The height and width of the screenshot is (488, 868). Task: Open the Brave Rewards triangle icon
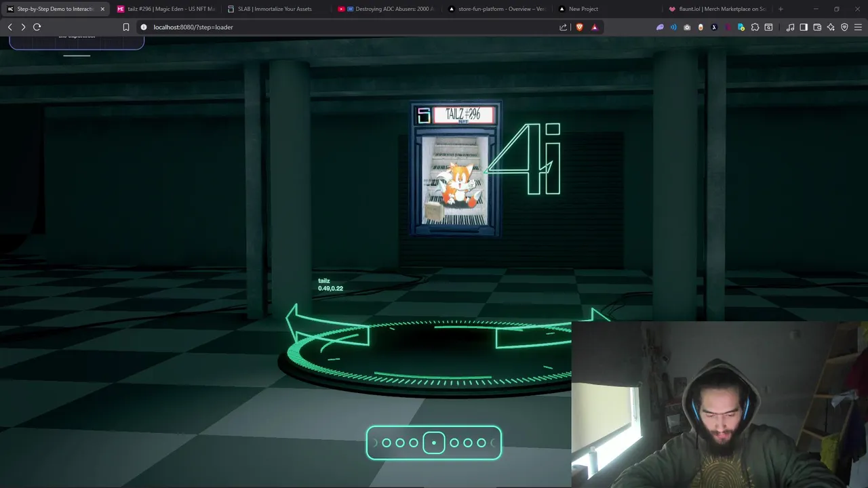594,27
